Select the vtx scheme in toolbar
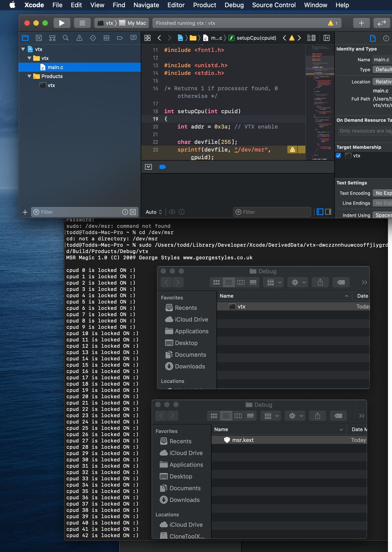Image resolution: width=392 pixels, height=552 pixels. pos(106,23)
